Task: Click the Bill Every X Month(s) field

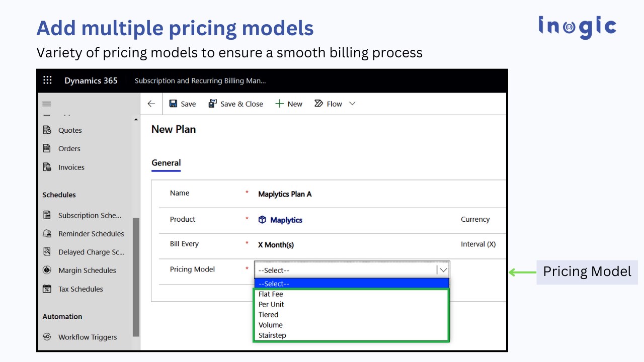Action: click(276, 245)
